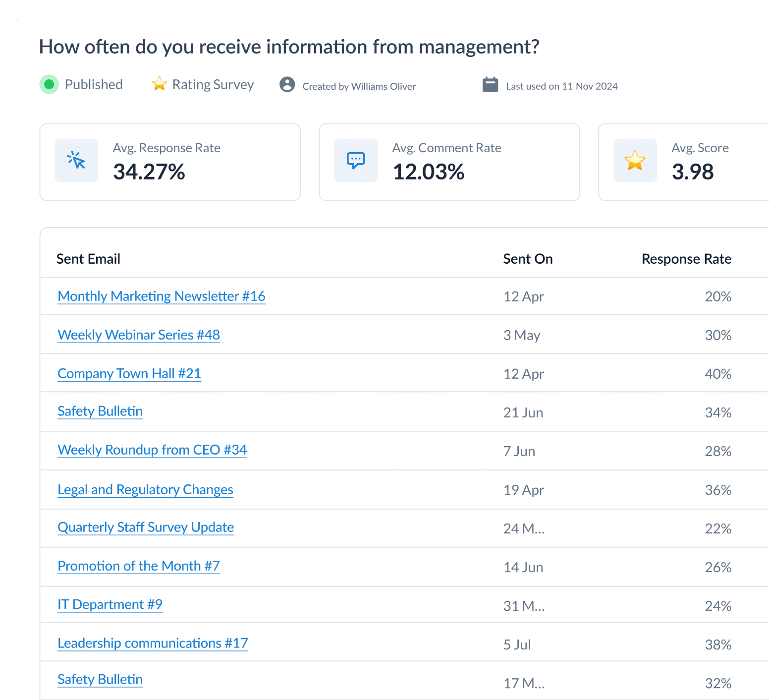769x700 pixels.
Task: Click the Rating Survey label
Action: click(213, 85)
